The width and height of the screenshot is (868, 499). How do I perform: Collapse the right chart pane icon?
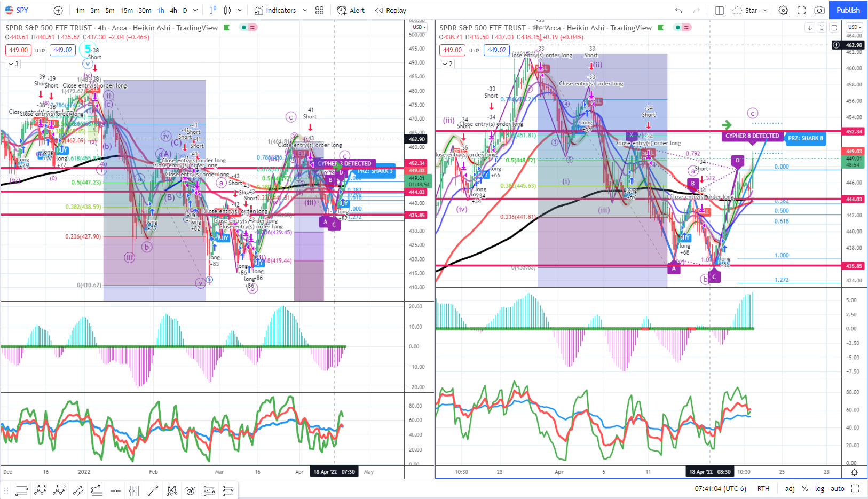click(822, 28)
